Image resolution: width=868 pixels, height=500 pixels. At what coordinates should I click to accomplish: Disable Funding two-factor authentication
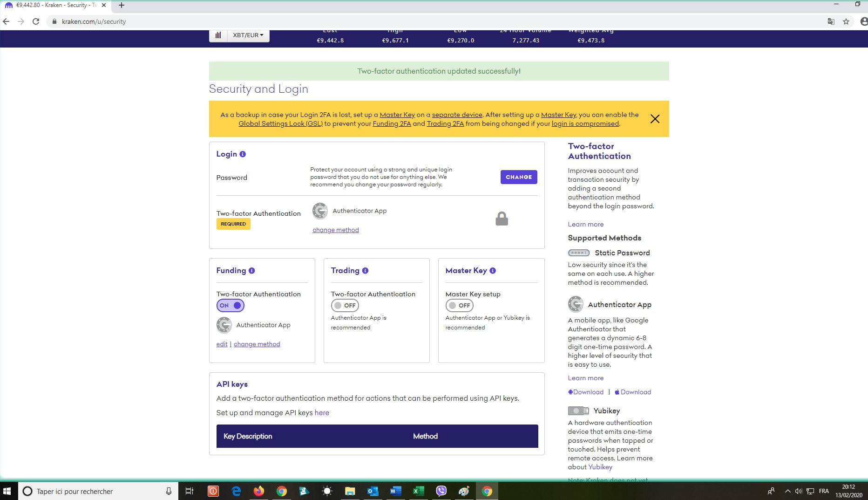[x=230, y=306]
